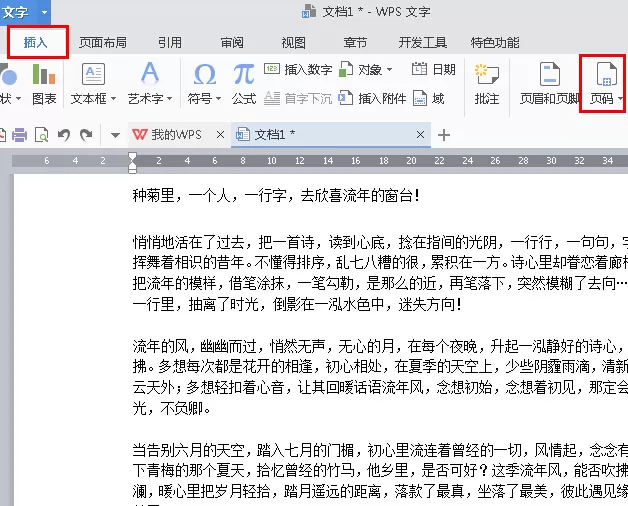Click the line 光，不负卿。
Image resolution: width=628 pixels, height=506 pixels.
click(x=171, y=408)
